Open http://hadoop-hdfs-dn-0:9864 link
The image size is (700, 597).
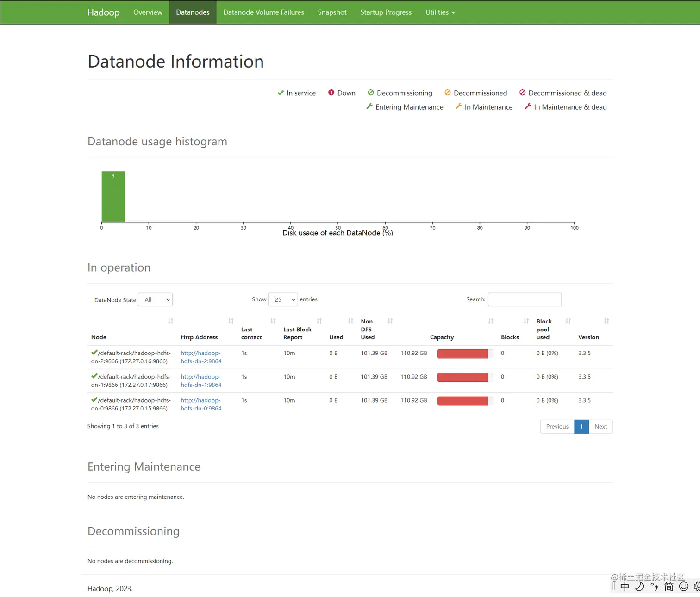pyautogui.click(x=201, y=404)
